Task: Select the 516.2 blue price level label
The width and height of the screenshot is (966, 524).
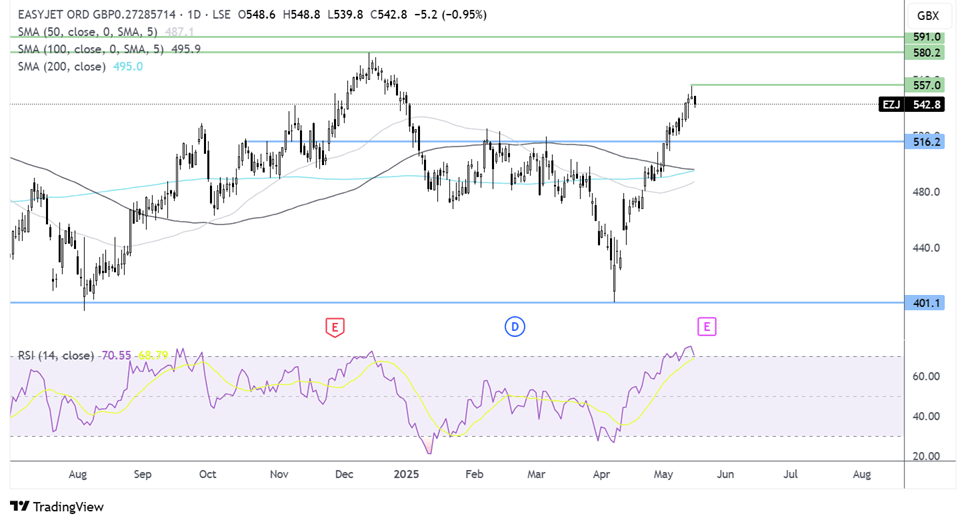Action: coord(927,142)
